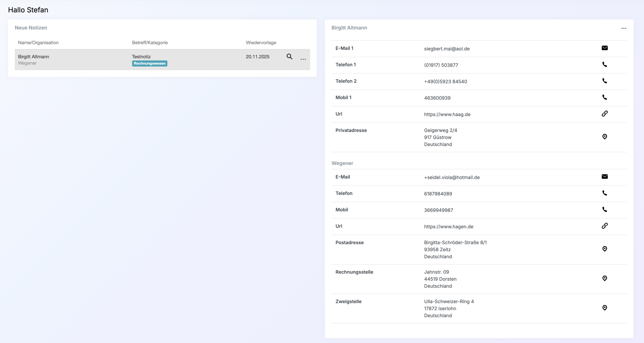
Task: Click phone icon for Wegener Mobil
Action: (604, 209)
